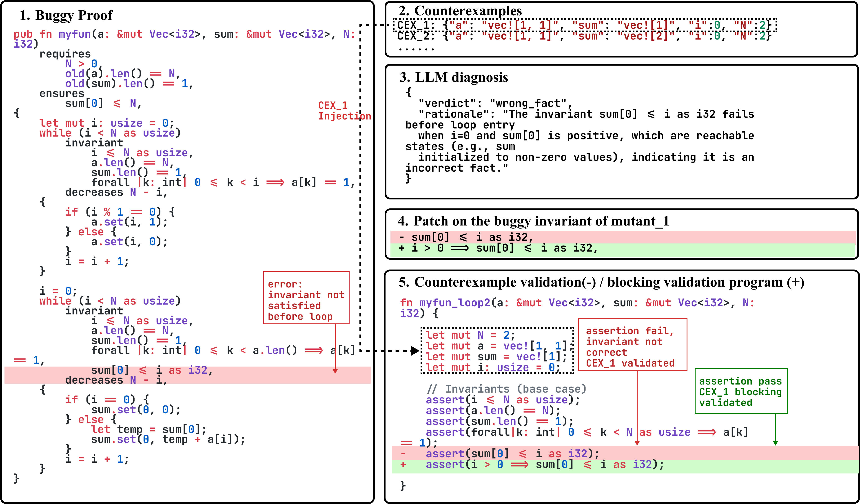The height and width of the screenshot is (504, 860).
Task: Click the 'old(a).len() == N,' line
Action: (123, 74)
